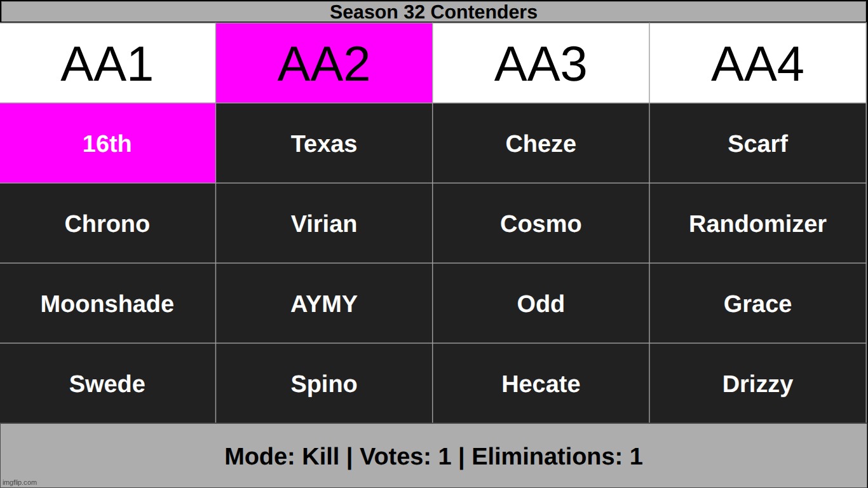Select the Virian cell
Viewport: 868px width, 488px height.
[x=324, y=224]
